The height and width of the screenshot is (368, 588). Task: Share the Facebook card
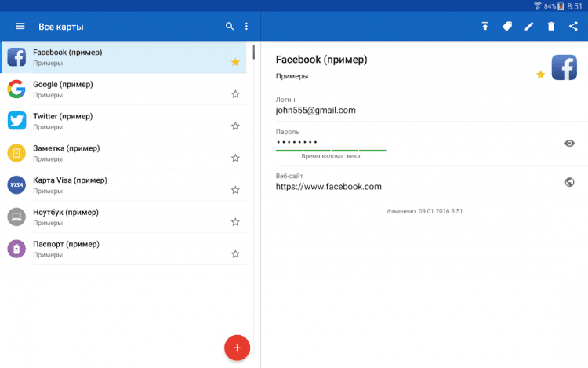pyautogui.click(x=573, y=27)
